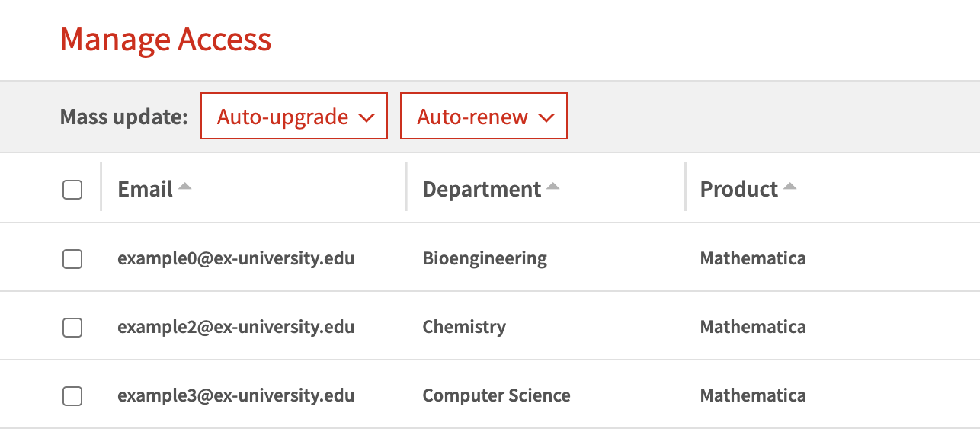This screenshot has height=448, width=980.
Task: Click the chevron icon in Auto-renew
Action: 546,117
